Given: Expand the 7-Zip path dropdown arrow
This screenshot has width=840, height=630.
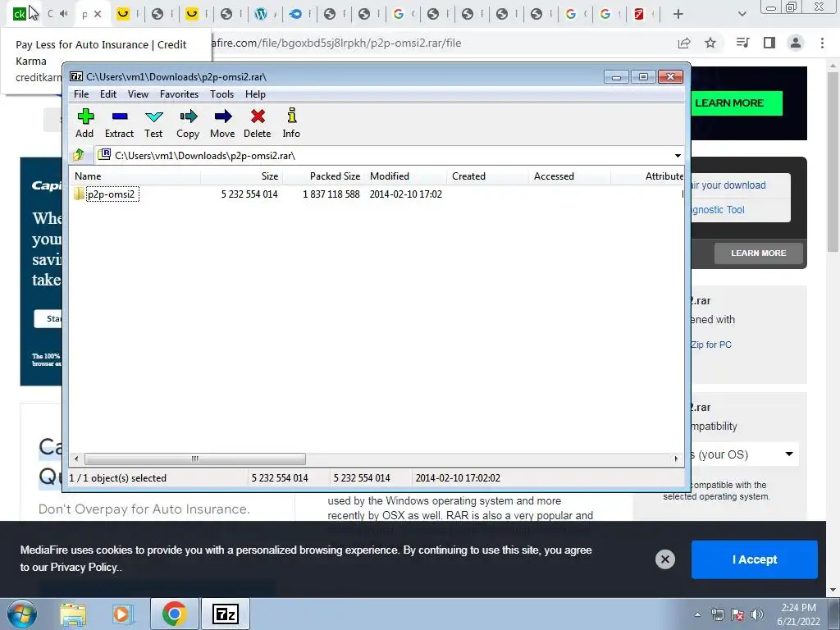Looking at the screenshot, I should [x=678, y=156].
